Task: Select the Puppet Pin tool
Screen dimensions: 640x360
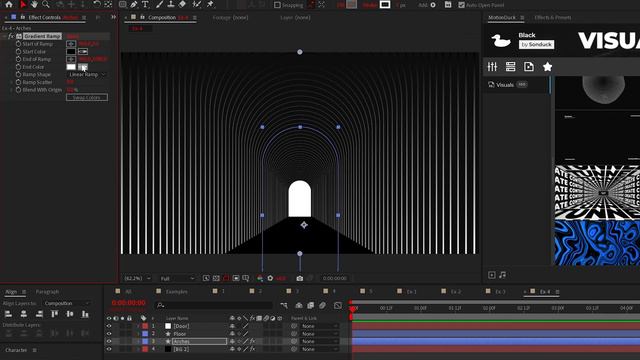Action: pyautogui.click(x=210, y=4)
